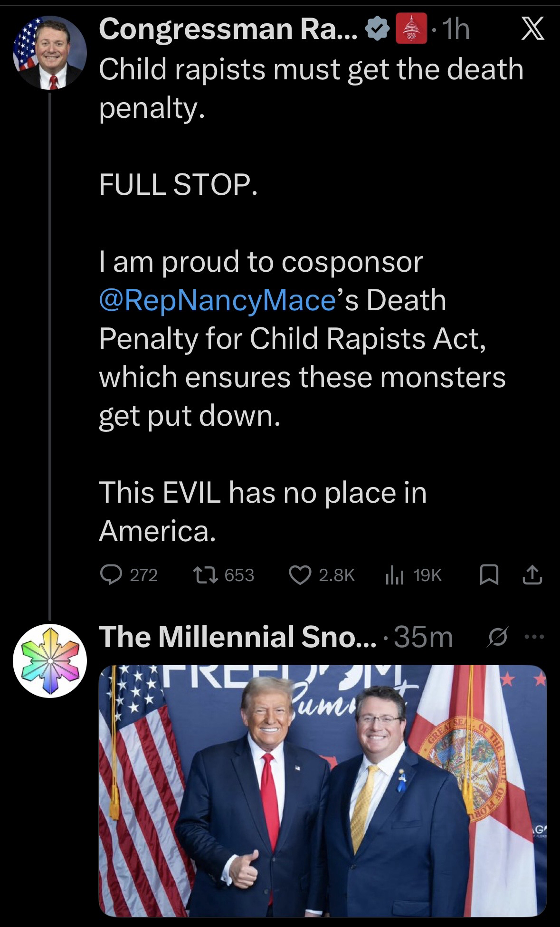View analytics icon showing 19K views
The image size is (560, 927).
pyautogui.click(x=394, y=575)
